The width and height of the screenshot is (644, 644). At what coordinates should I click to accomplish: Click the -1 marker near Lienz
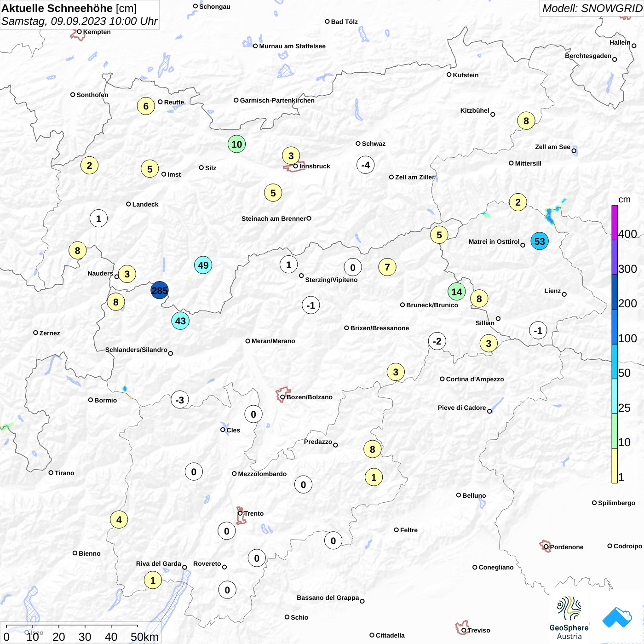[x=538, y=330]
